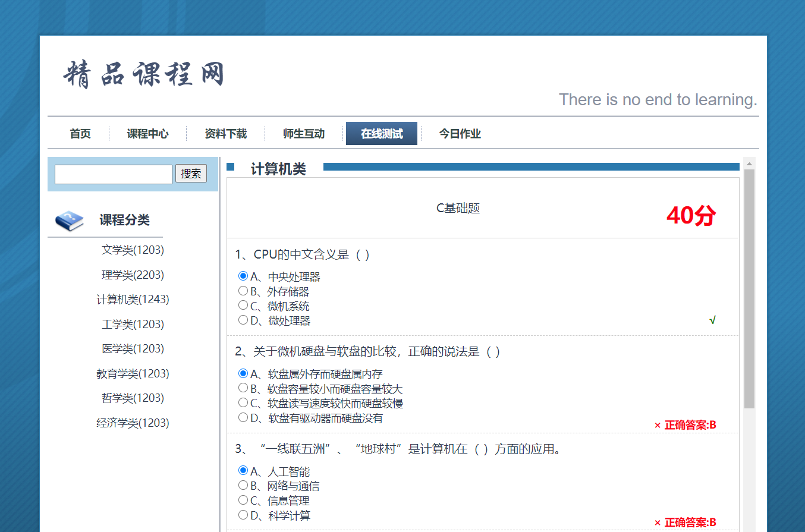Select the 计算机类(1243) category
The image size is (805, 532).
point(133,299)
